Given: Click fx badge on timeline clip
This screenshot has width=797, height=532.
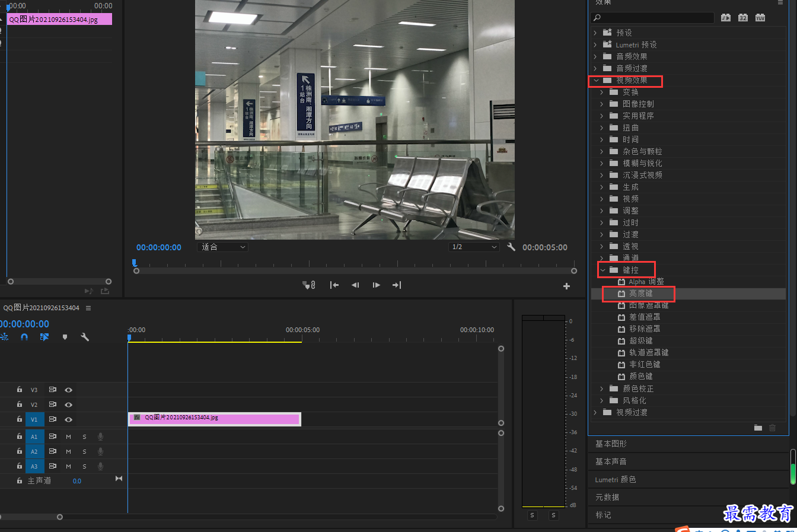Looking at the screenshot, I should click(137, 418).
